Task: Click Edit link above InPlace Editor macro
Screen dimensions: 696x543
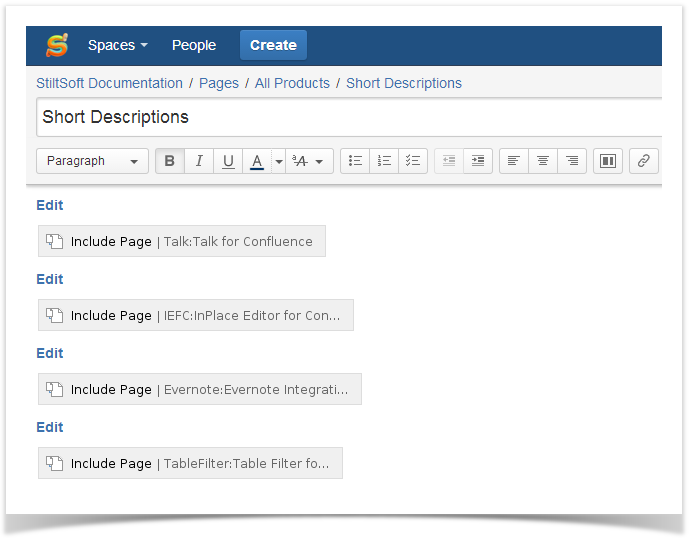Action: (50, 279)
